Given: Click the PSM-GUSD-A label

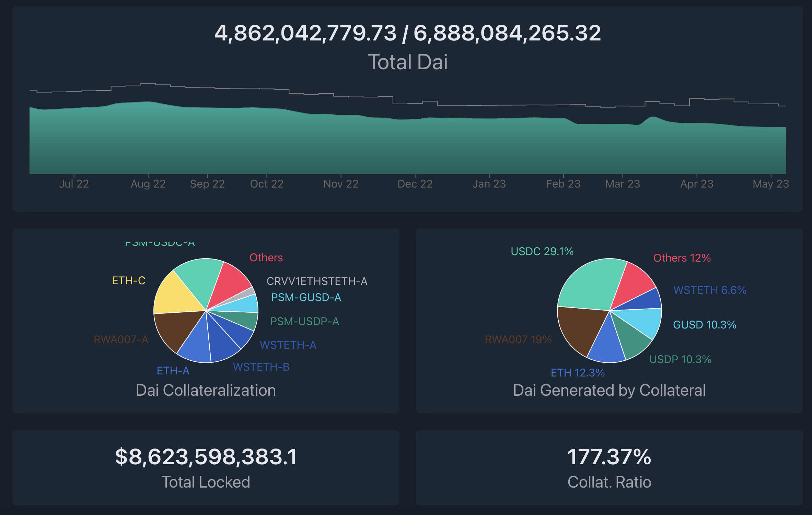Looking at the screenshot, I should tap(306, 297).
